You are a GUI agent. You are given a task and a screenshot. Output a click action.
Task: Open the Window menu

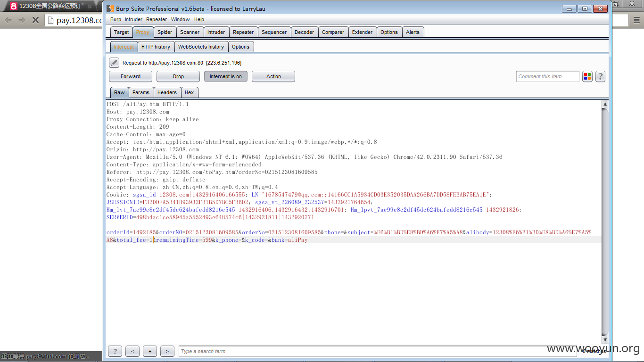[180, 19]
